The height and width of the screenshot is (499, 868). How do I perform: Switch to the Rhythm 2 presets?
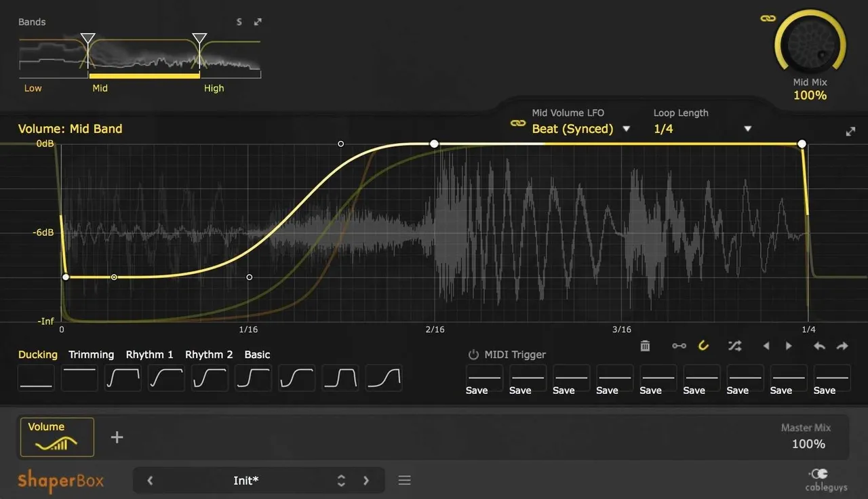[x=209, y=355]
